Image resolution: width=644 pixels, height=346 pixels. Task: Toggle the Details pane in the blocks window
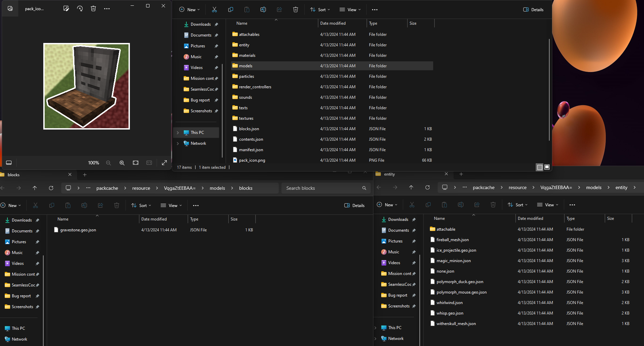tap(354, 205)
